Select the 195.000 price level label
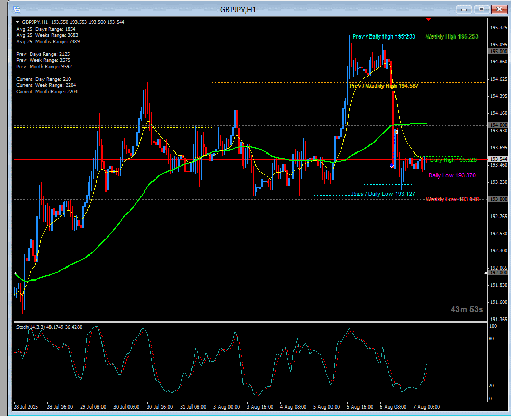 (x=498, y=52)
